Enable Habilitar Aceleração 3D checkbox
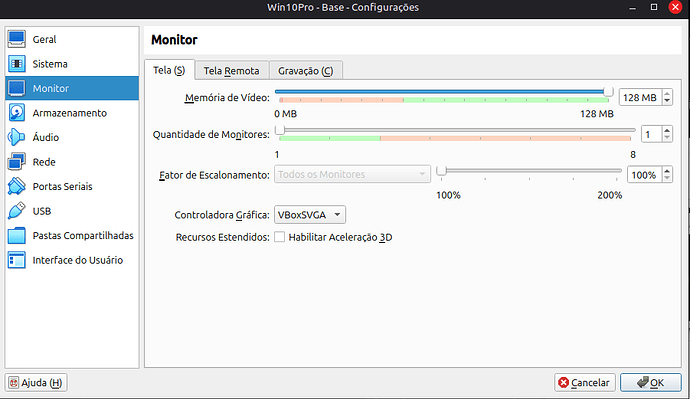Viewport: 690px width, 399px height. (x=279, y=237)
